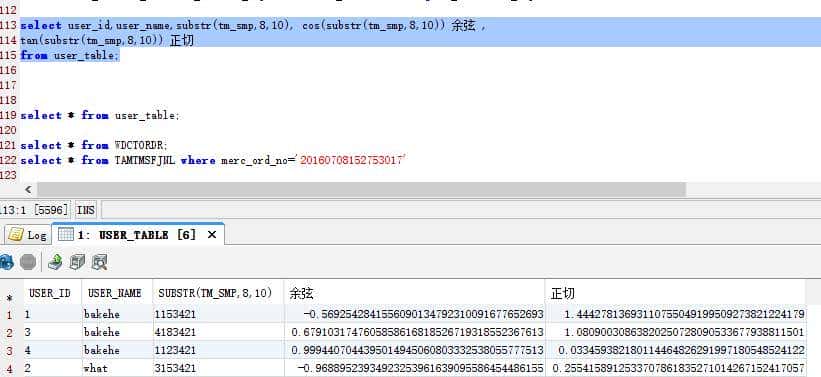Select result row number 3 header
821x377 pixels.
click(x=10, y=350)
